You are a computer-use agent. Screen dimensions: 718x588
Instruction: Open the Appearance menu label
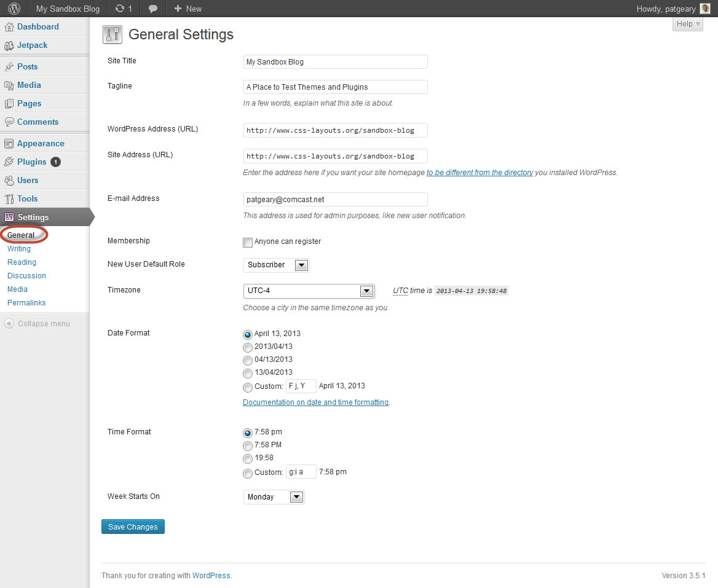41,144
